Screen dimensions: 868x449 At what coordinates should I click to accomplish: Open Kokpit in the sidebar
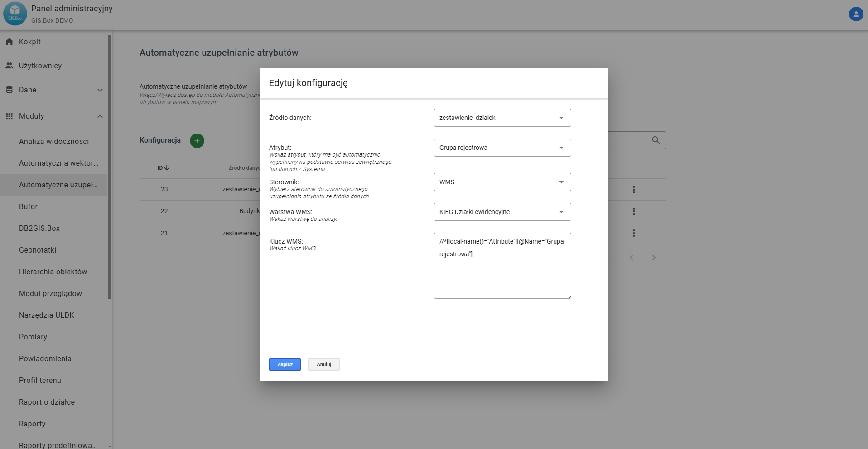[30, 42]
